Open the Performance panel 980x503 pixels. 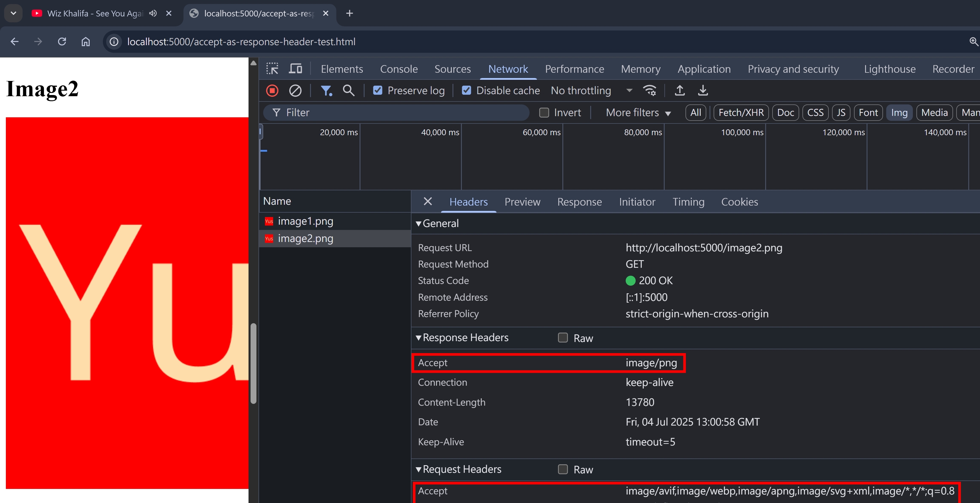pyautogui.click(x=574, y=69)
